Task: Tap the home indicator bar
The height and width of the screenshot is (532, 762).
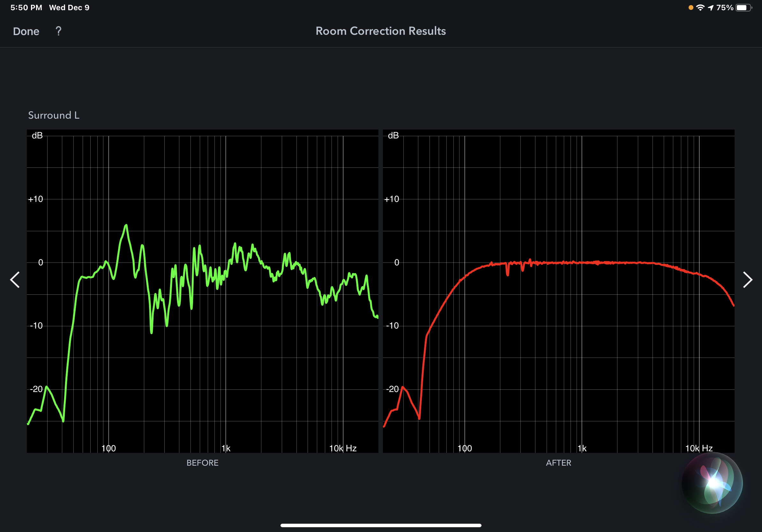Action: point(381,525)
